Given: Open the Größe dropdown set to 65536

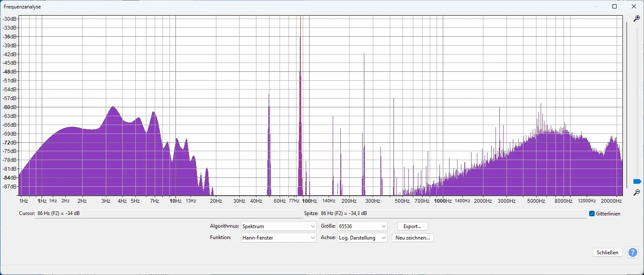Looking at the screenshot, I should [362, 226].
